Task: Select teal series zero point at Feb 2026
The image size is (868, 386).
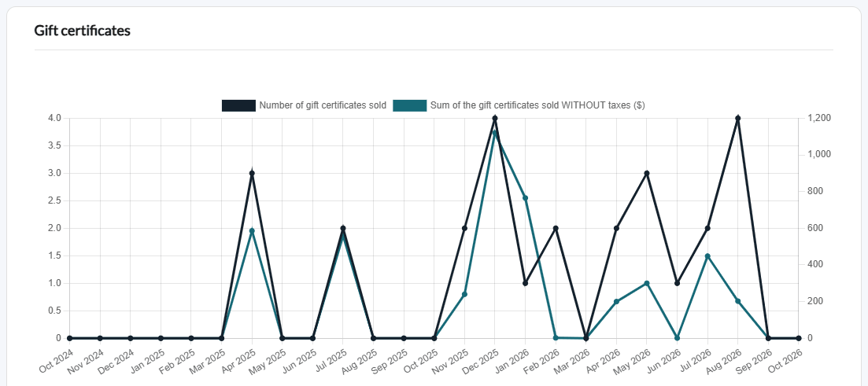Action: pos(556,337)
